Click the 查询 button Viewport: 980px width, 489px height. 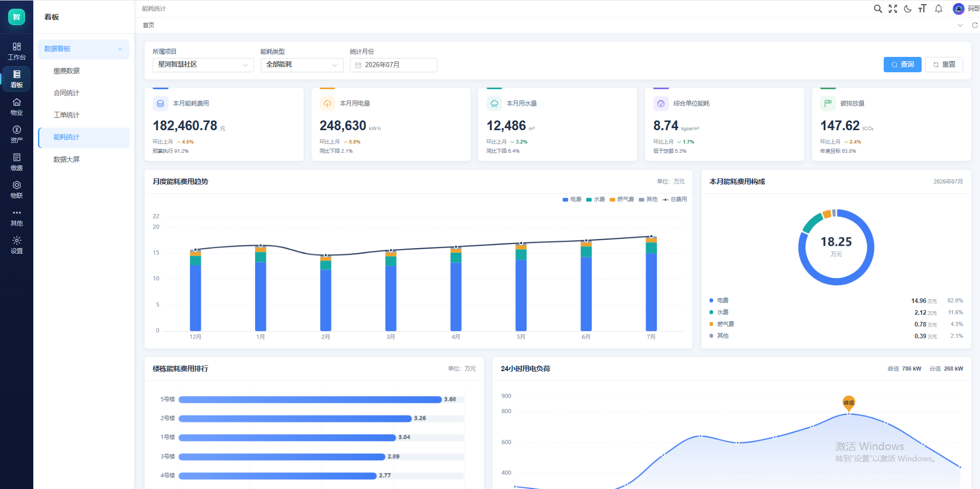tap(902, 65)
